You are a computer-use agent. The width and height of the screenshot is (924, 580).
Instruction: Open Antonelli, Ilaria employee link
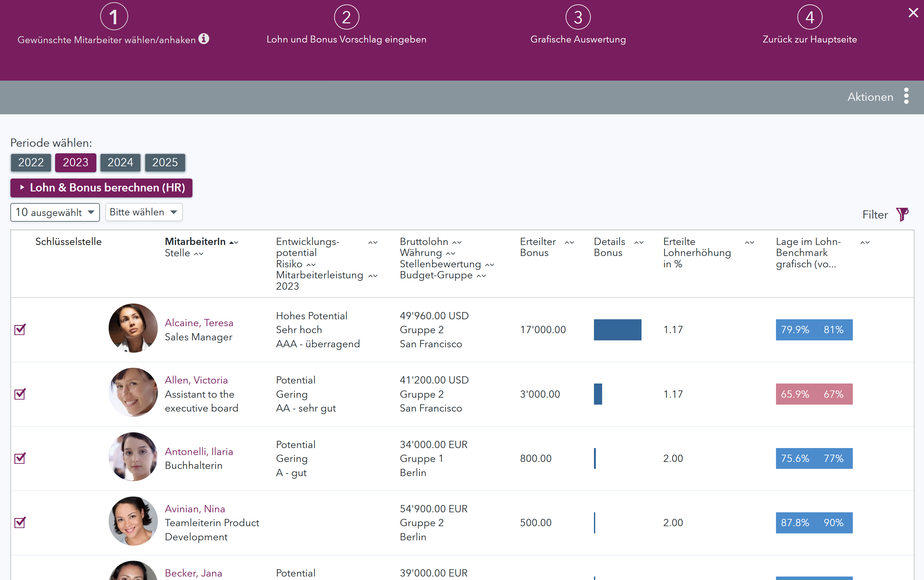(199, 451)
